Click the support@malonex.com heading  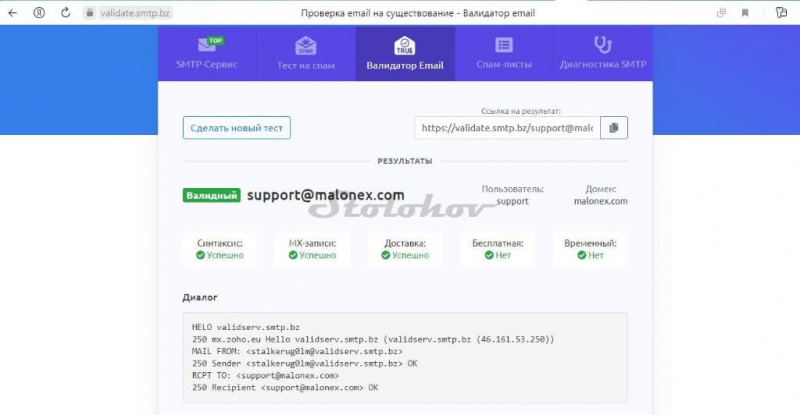pyautogui.click(x=326, y=196)
